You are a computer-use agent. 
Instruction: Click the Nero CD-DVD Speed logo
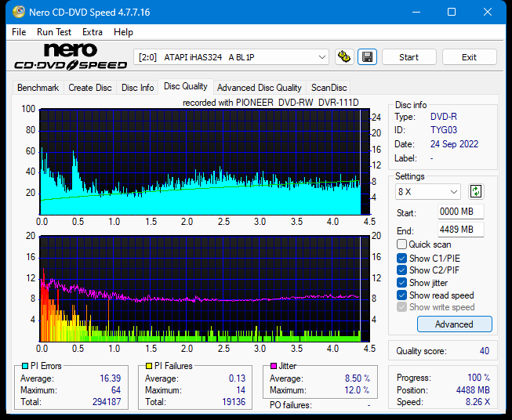71,57
